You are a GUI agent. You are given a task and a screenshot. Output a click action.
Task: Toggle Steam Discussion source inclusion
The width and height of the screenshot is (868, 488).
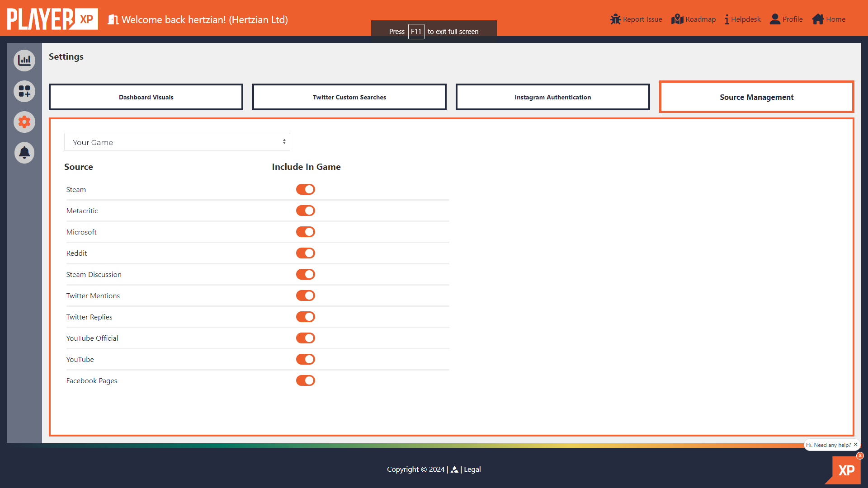tap(306, 274)
